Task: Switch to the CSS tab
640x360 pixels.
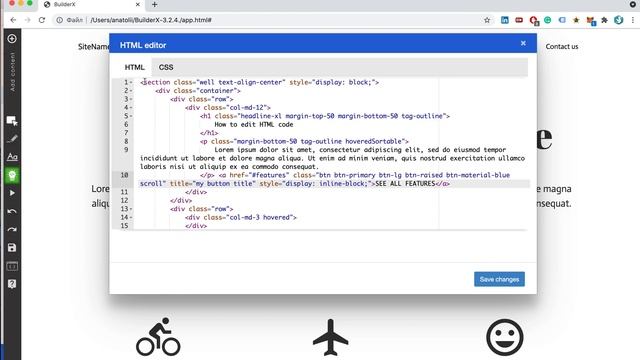Action: pyautogui.click(x=166, y=67)
